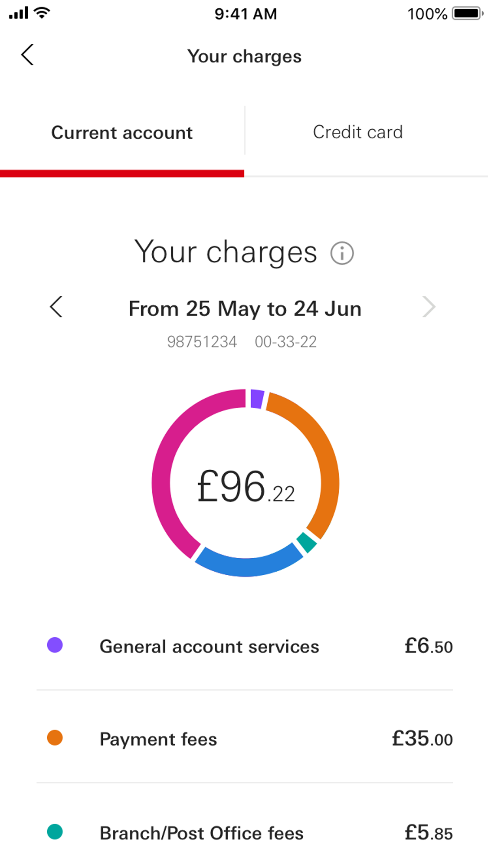Tap the Wi-Fi status icon

pyautogui.click(x=42, y=13)
